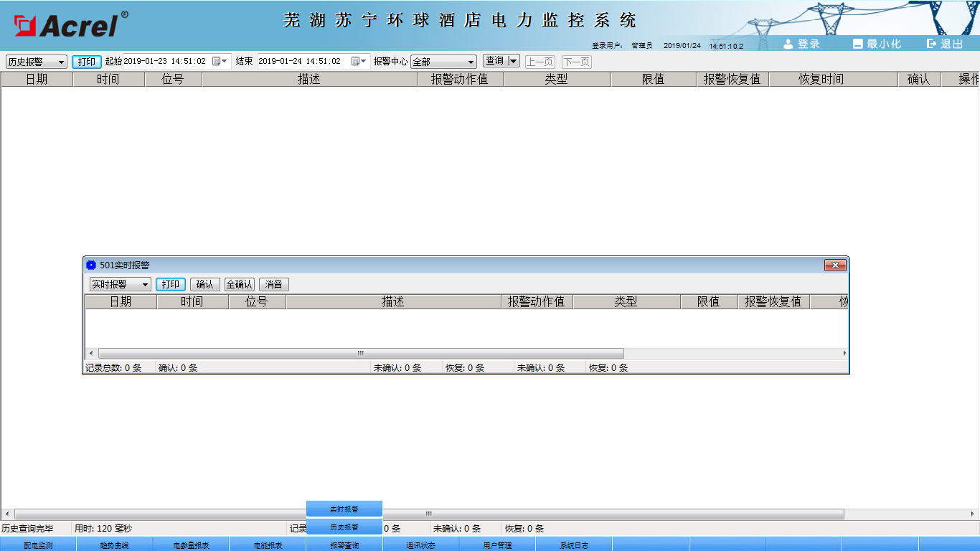
Task: Close the 501实时报警 popup window
Action: 835,265
